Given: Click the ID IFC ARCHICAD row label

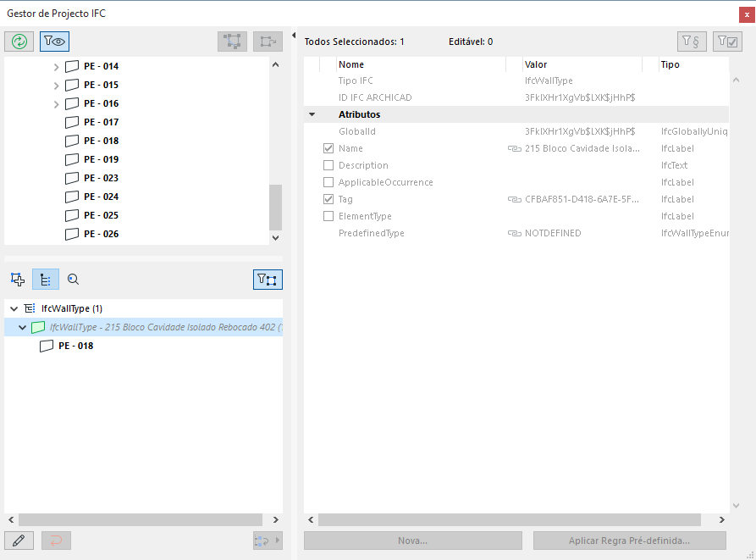Looking at the screenshot, I should [x=375, y=97].
